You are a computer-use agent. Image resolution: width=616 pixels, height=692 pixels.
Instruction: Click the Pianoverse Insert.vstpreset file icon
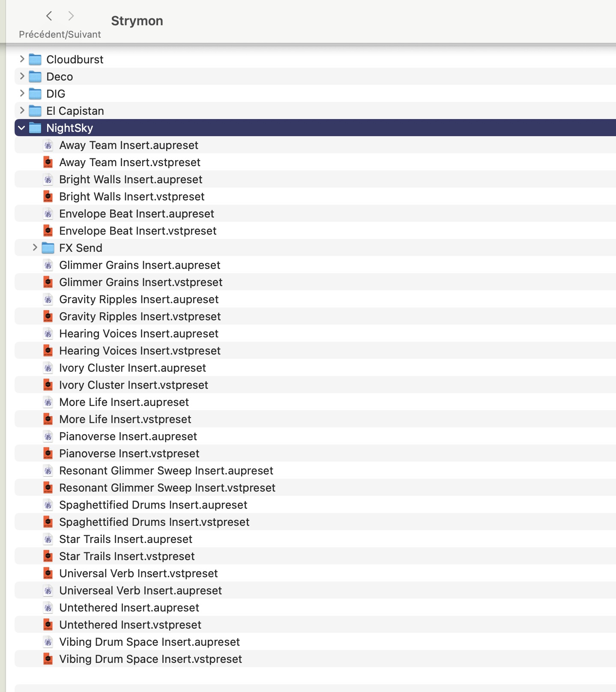(48, 453)
